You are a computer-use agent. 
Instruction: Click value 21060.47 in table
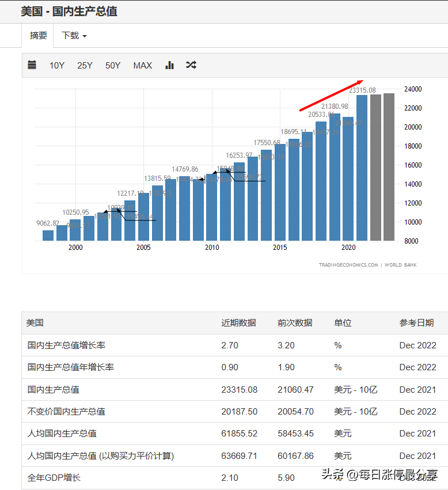tap(295, 390)
